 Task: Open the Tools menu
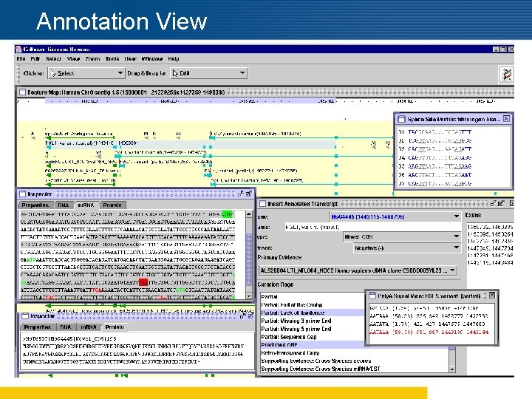[112, 58]
